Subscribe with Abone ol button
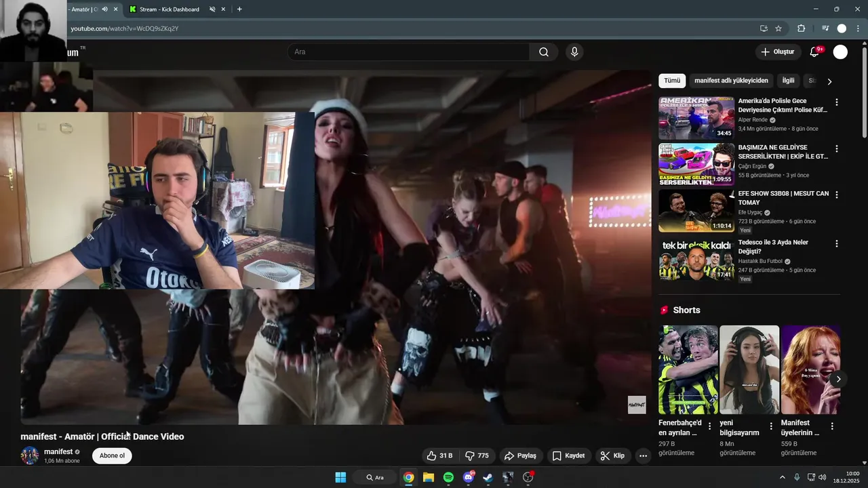The width and height of the screenshot is (868, 488). [112, 455]
